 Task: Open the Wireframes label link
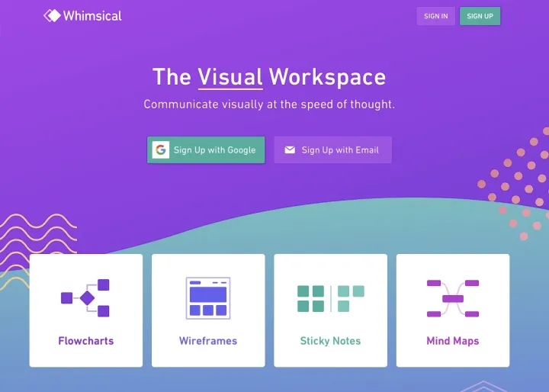click(x=208, y=341)
